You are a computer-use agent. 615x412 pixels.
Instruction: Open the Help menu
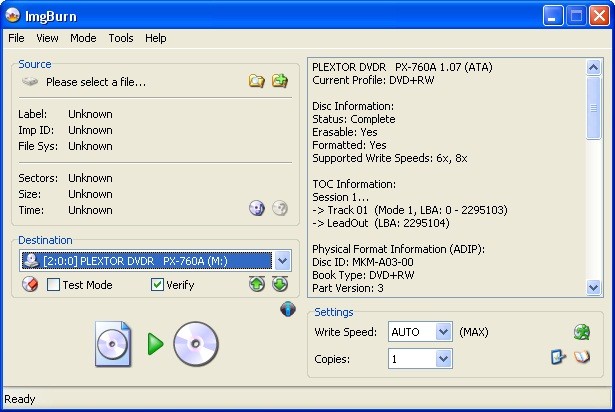[156, 38]
